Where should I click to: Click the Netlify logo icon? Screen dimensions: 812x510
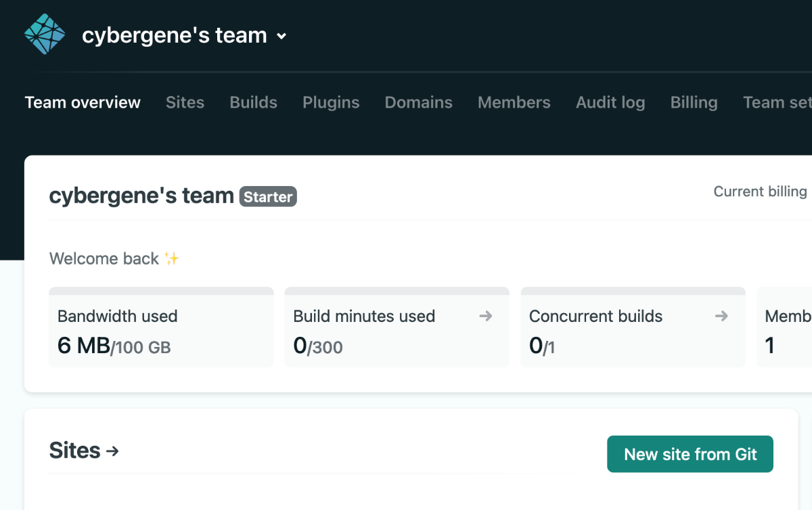tap(44, 32)
